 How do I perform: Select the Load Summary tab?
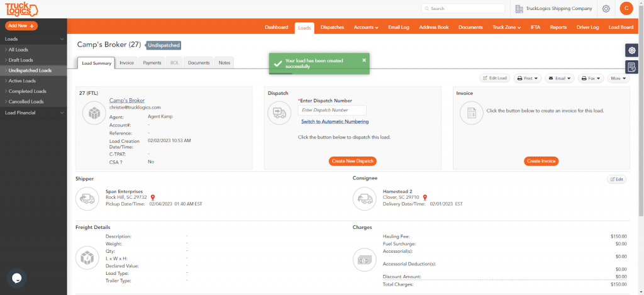tap(96, 63)
